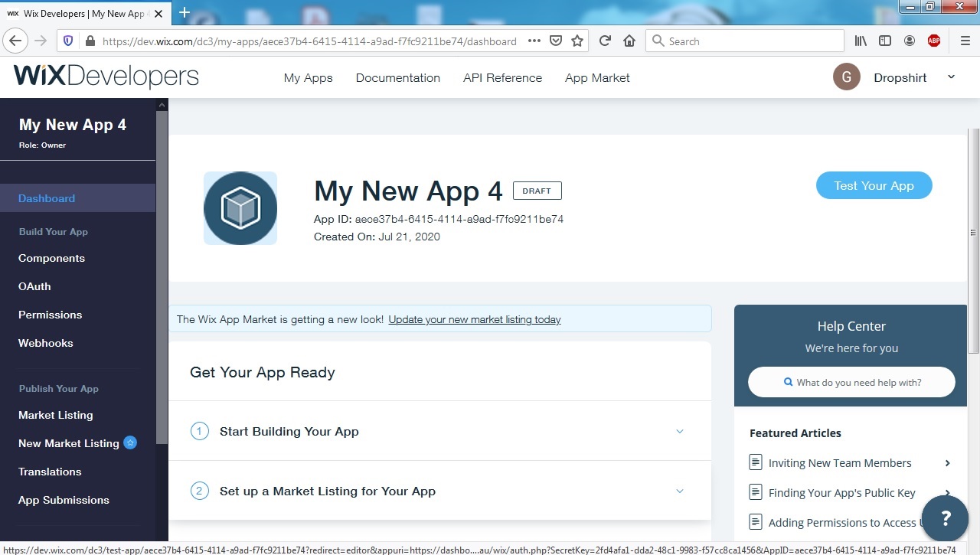Click the Adblock Plus extension icon
The image size is (980, 555).
tap(934, 41)
